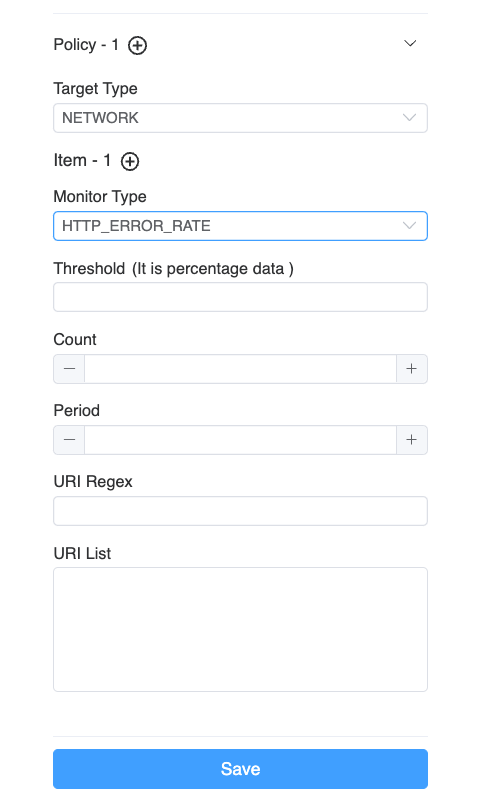
Task: Click into the URI List text area
Action: (240, 629)
